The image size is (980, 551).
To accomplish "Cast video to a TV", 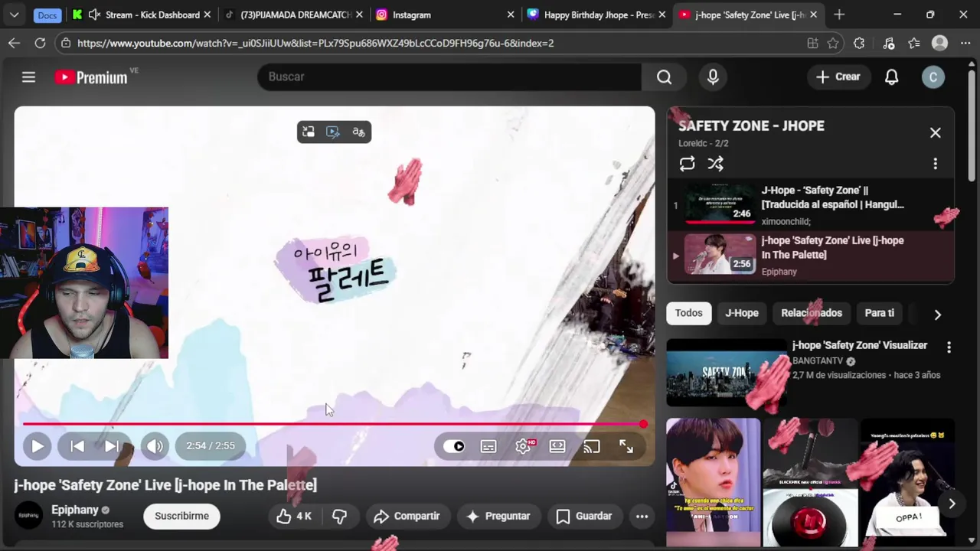I will point(591,446).
